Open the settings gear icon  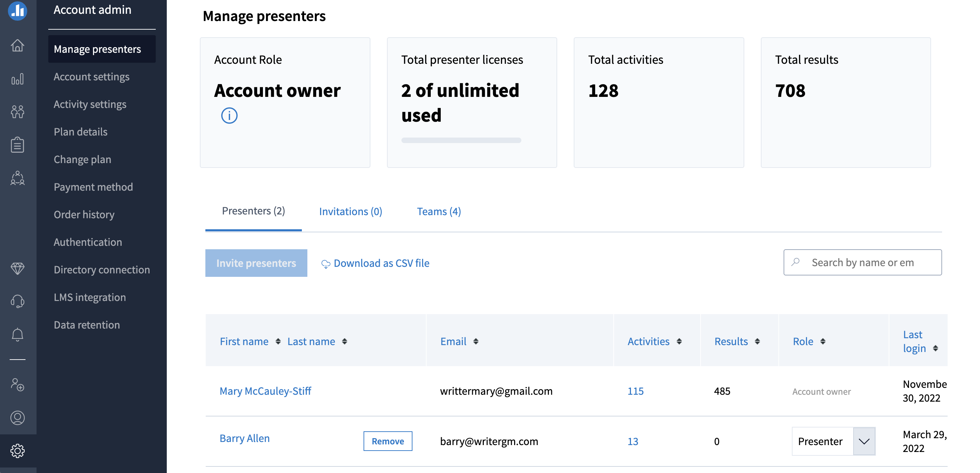[x=18, y=451]
